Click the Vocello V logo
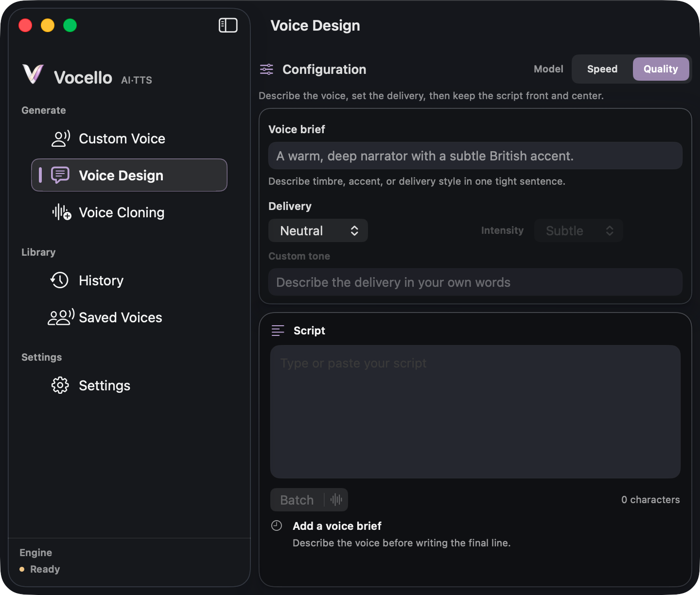The width and height of the screenshot is (700, 595). [33, 74]
